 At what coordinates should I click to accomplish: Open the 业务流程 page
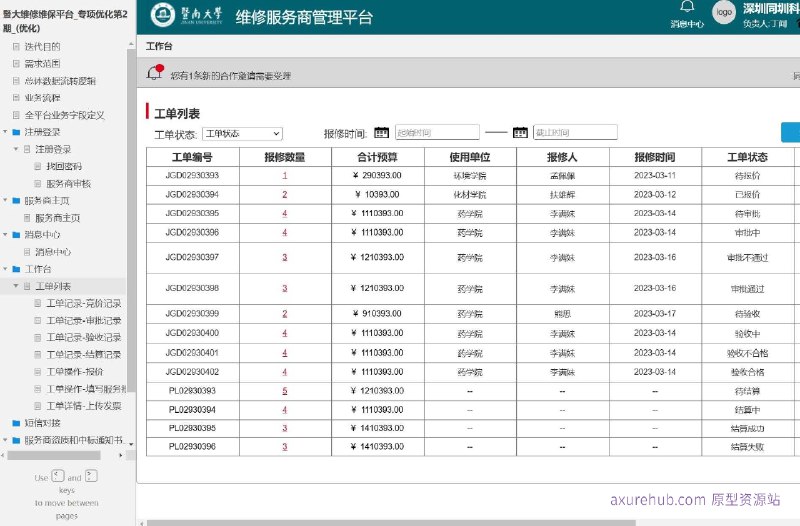(42, 97)
